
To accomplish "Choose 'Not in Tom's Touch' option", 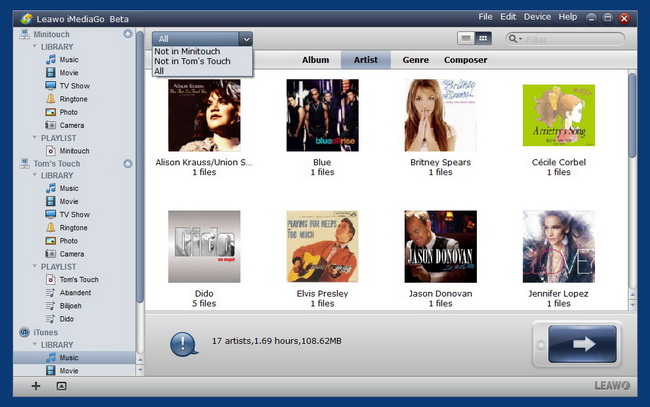I will [x=192, y=61].
